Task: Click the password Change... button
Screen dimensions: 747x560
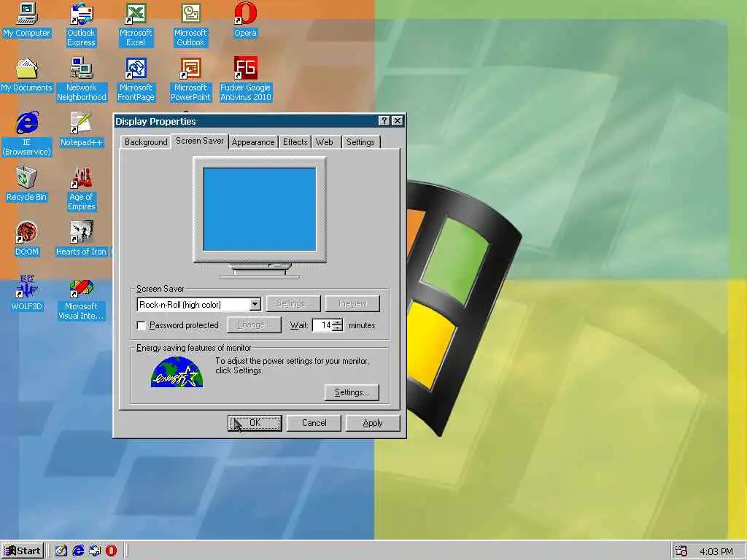Action: 254,324
